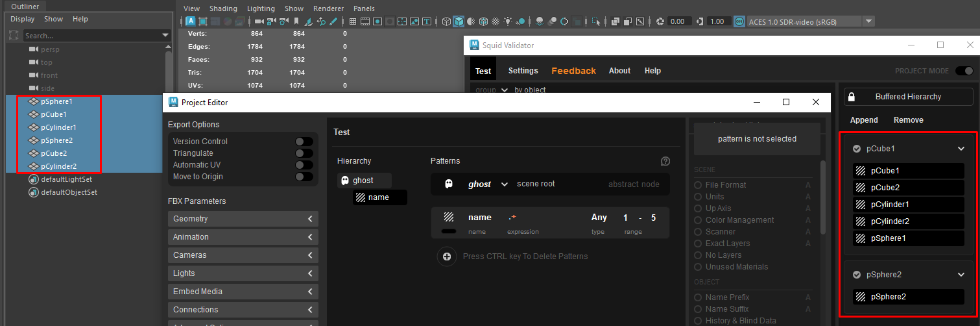980x326 pixels.
Task: Toggle the Shadows icon
Action: click(520, 21)
